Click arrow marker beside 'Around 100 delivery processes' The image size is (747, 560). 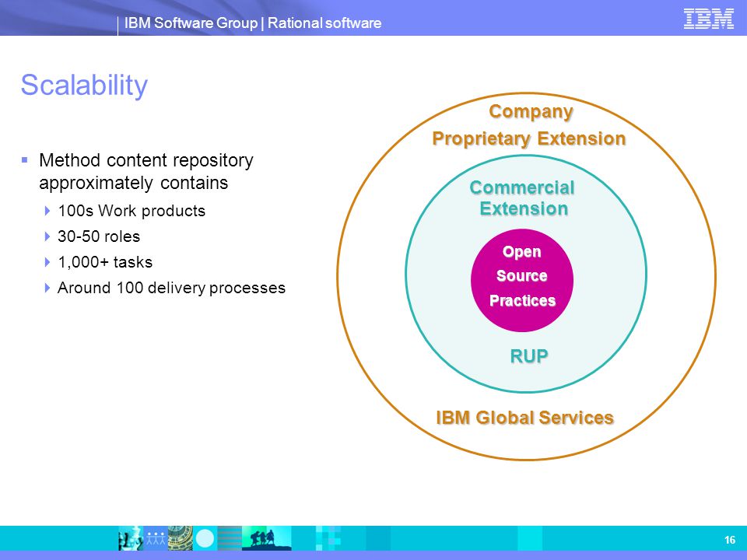(47, 288)
